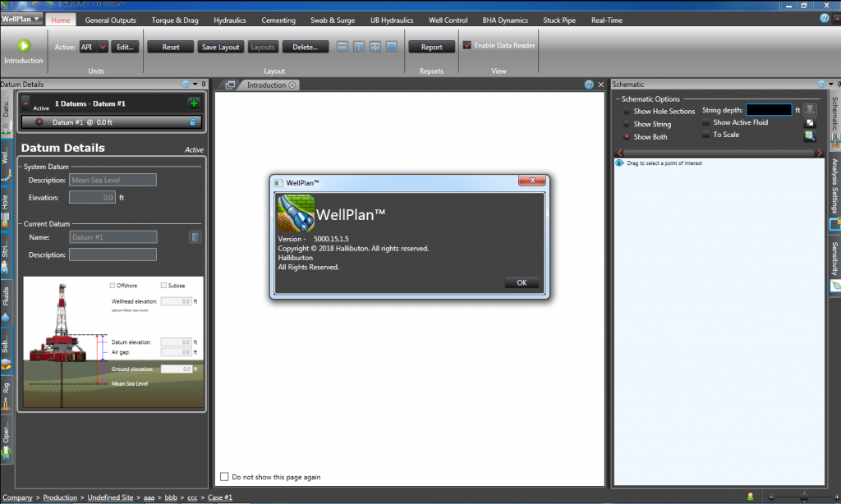Click the green Introduction play icon
This screenshot has height=504, width=841.
tap(24, 46)
